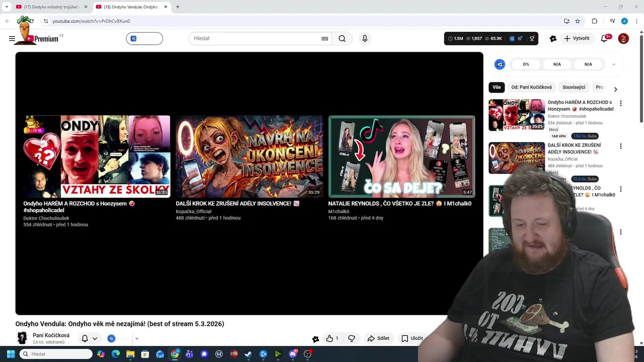
Task: Open Discord from the taskbar
Action: [293, 354]
